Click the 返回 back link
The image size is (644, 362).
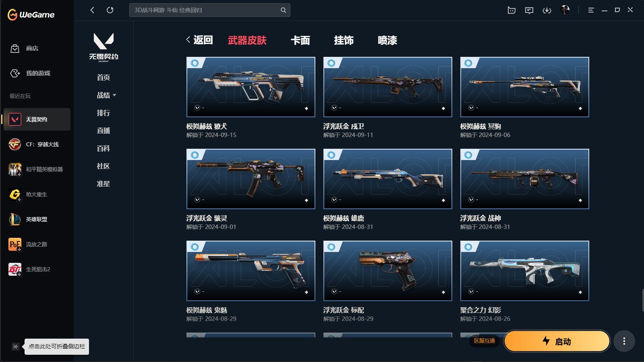[199, 40]
